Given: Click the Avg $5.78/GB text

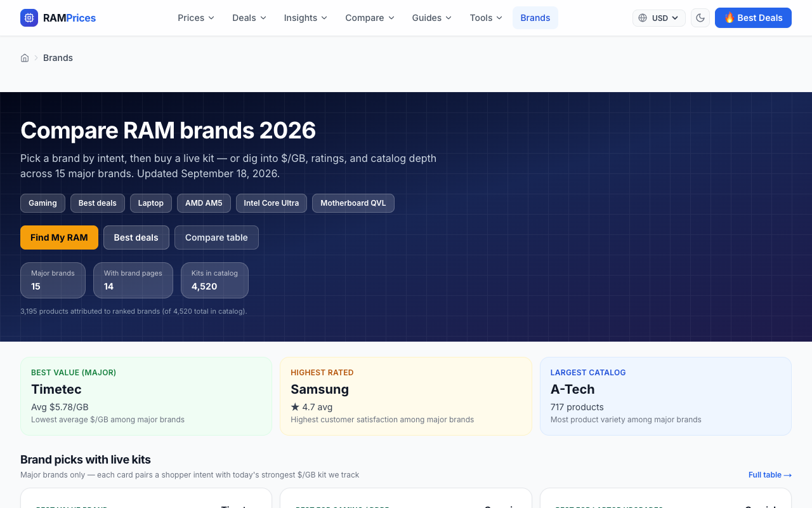Looking at the screenshot, I should pyautogui.click(x=60, y=407).
